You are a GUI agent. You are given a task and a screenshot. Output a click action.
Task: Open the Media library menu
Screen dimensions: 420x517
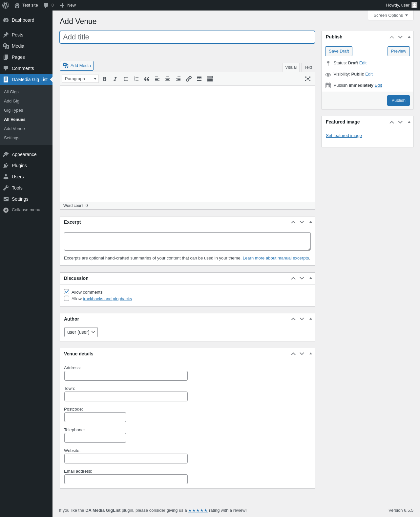coord(26,46)
